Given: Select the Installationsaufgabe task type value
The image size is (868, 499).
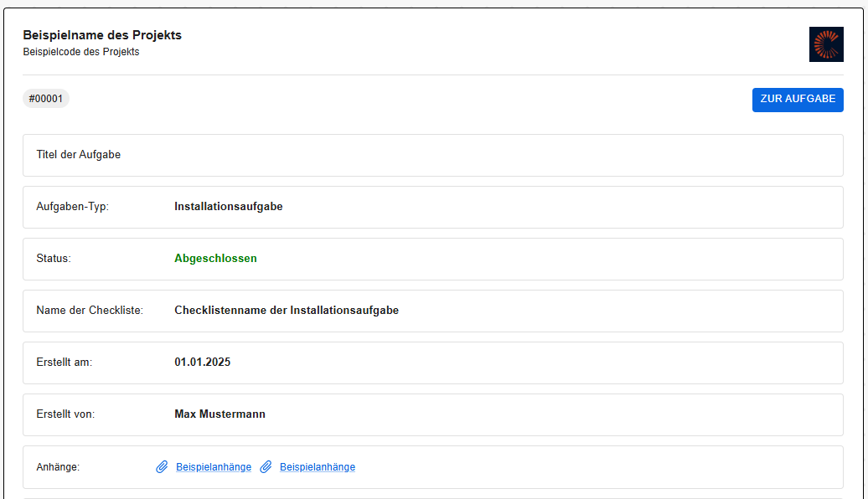Looking at the screenshot, I should point(229,206).
